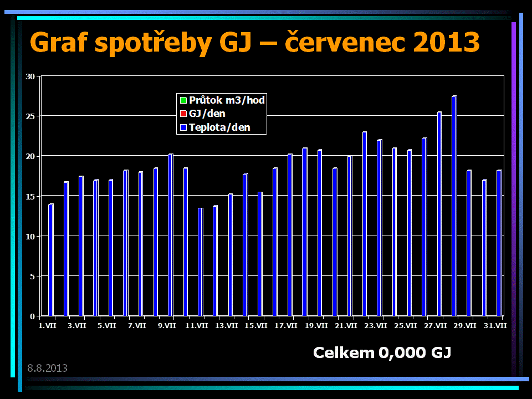Image resolution: width=532 pixels, height=399 pixels.
Task: Select the 27.VII x-axis label
Action: [x=436, y=325]
